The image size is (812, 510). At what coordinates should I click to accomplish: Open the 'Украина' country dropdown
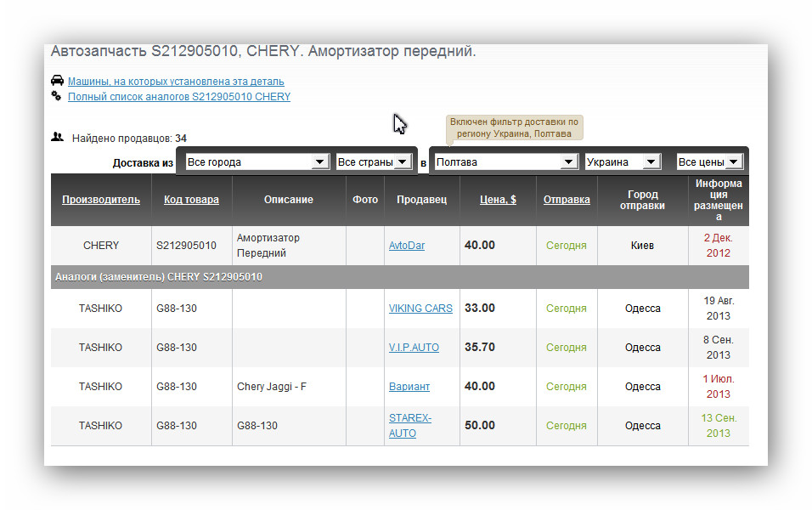click(x=623, y=162)
